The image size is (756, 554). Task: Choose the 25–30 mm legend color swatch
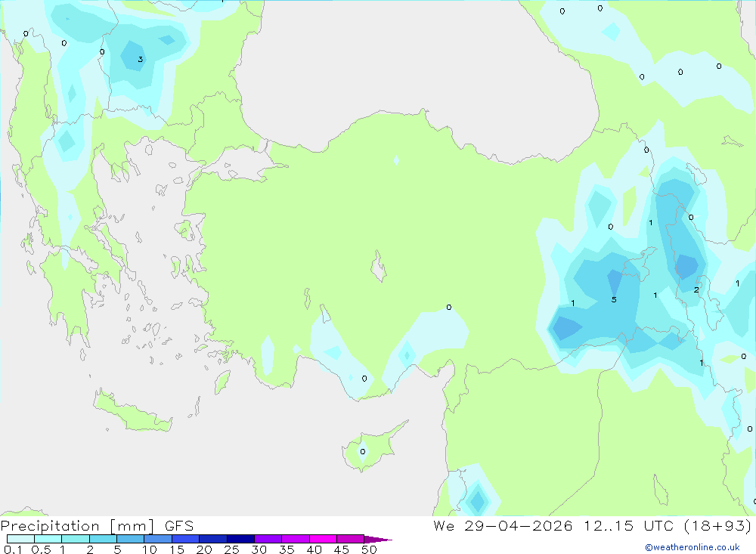click(240, 539)
